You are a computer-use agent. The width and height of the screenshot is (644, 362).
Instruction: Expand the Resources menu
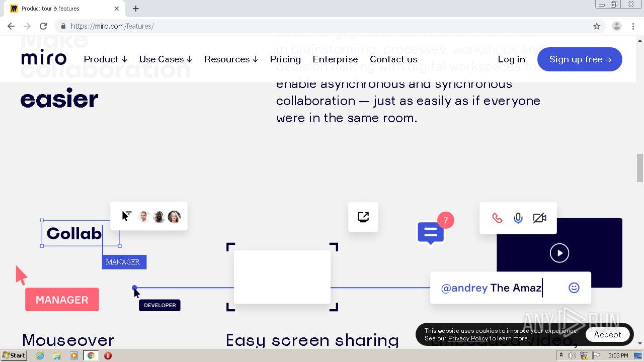pyautogui.click(x=231, y=59)
